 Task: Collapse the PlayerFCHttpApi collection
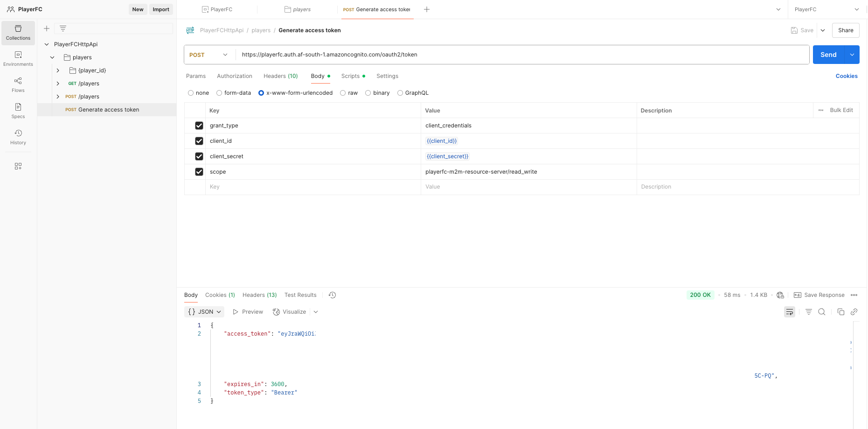pos(47,44)
